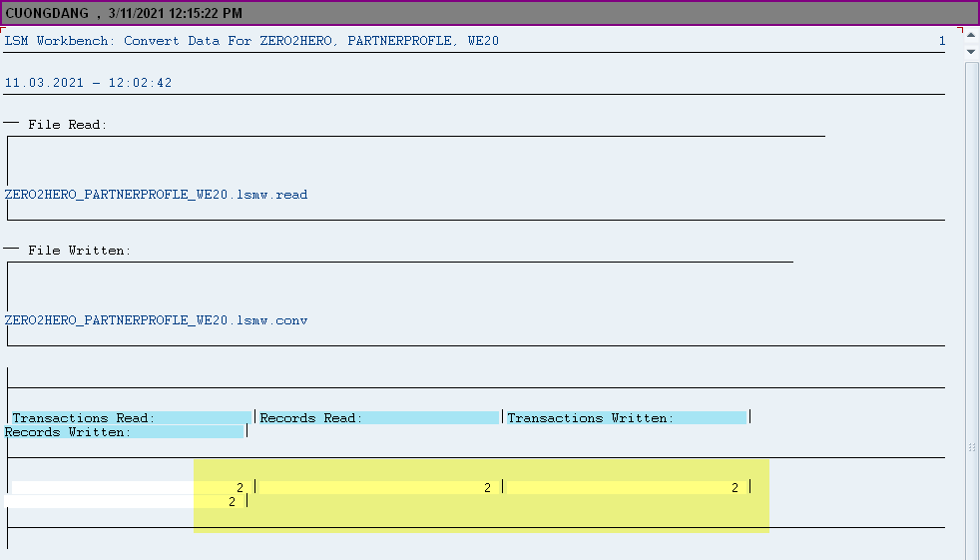This screenshot has height=560, width=980.
Task: Click the scroll down arrow button
Action: click(x=971, y=51)
